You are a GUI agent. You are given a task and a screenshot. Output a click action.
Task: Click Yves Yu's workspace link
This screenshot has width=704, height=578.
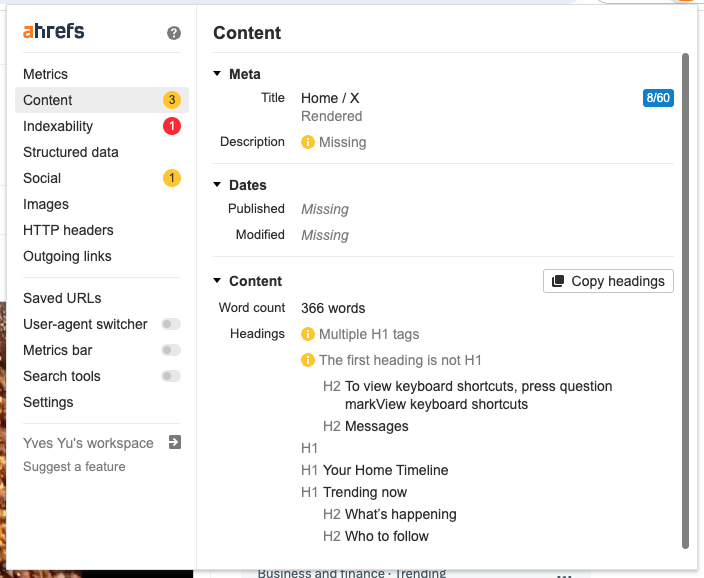[x=88, y=443]
